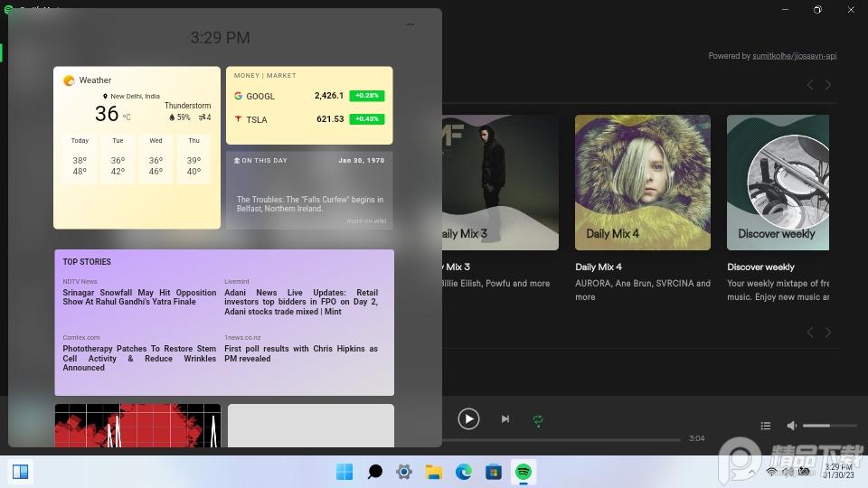Click the system tray Wi-Fi icon
The height and width of the screenshot is (488, 868).
coord(771,472)
